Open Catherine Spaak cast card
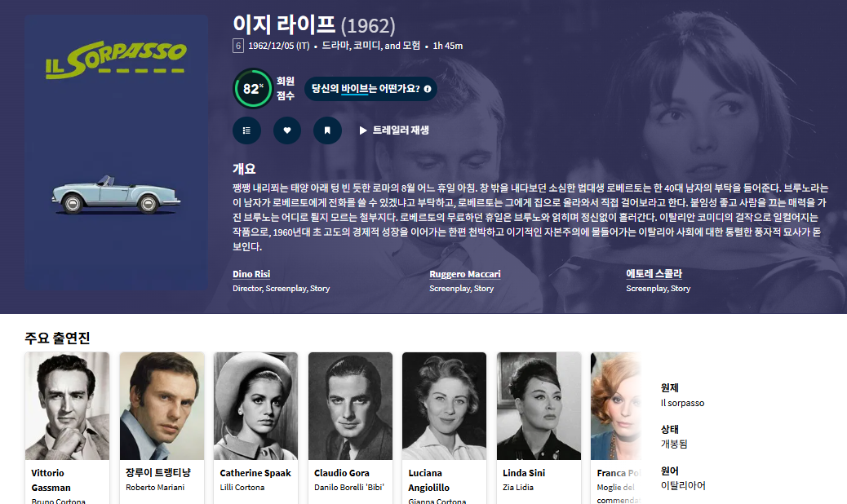Viewport: 847px width, 504px height. [255, 428]
